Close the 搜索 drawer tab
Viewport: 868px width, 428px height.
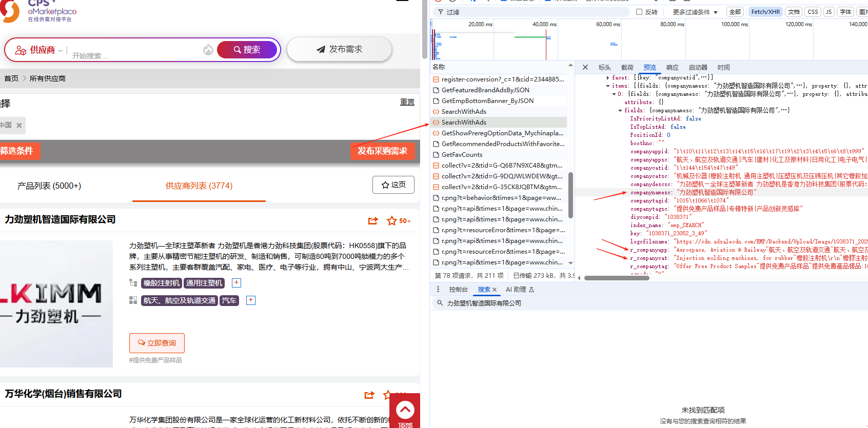tap(495, 290)
